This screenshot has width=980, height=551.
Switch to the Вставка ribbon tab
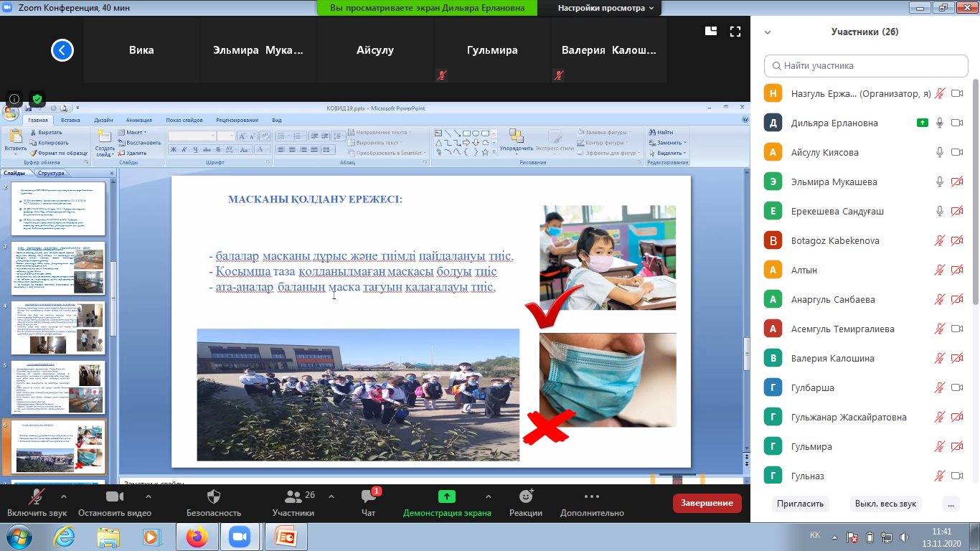70,120
